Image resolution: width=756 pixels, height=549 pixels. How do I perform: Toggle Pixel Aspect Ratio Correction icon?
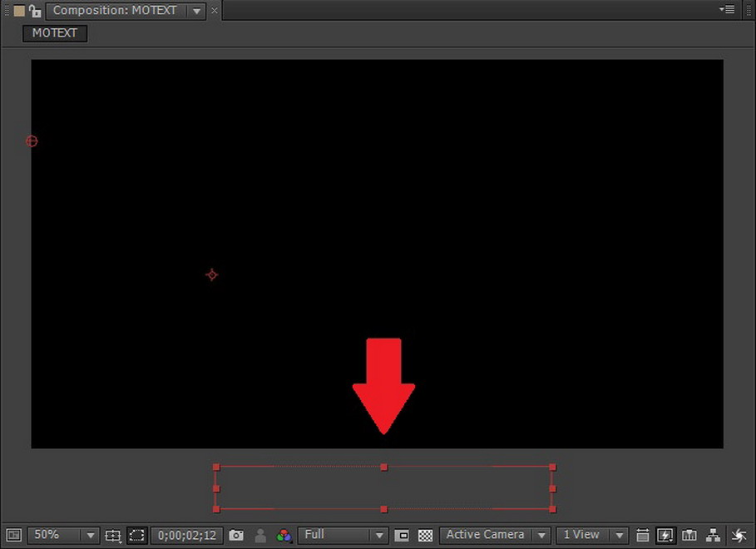[x=642, y=536]
